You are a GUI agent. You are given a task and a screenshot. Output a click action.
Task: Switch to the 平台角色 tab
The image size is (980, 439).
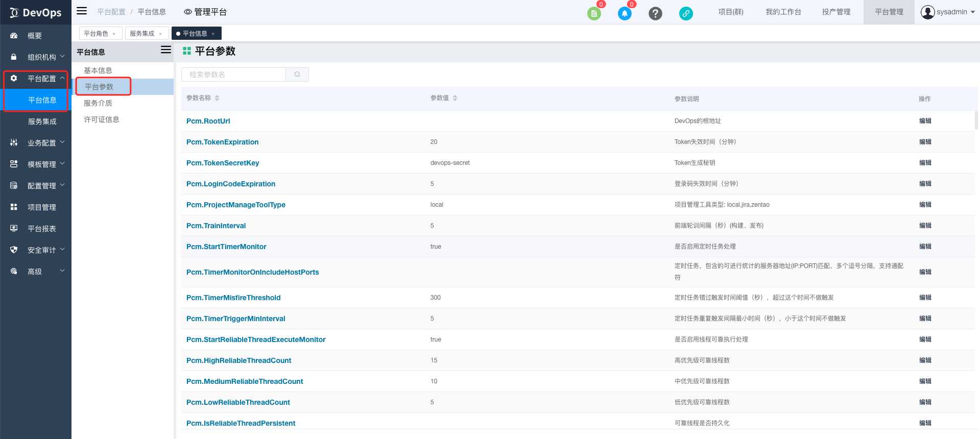[x=96, y=34]
